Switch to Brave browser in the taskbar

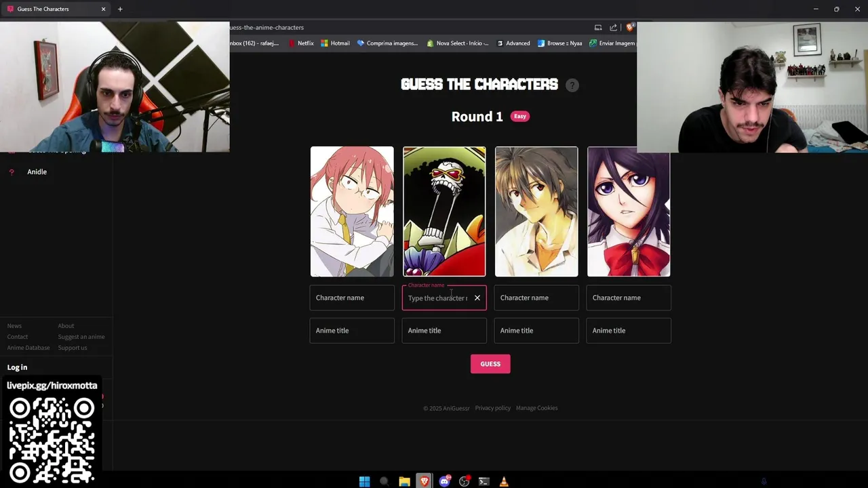click(x=424, y=481)
